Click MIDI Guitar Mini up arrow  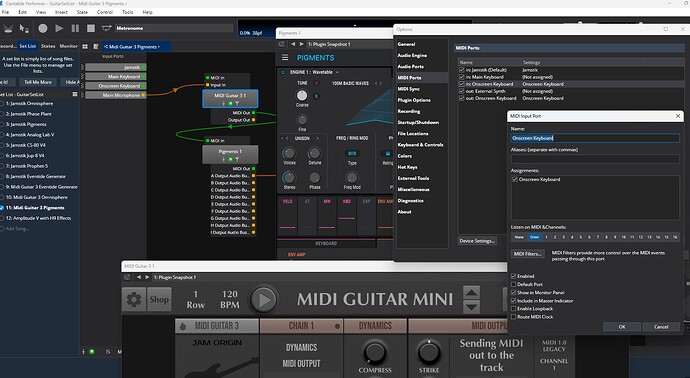coord(471,292)
